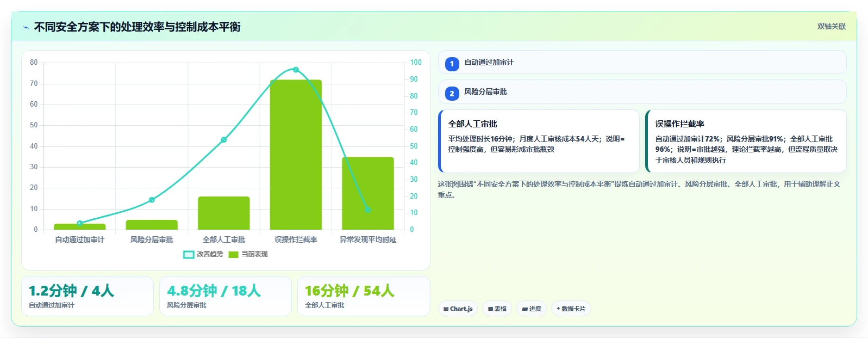Click trend line point above 全部人工审批 bar
This screenshot has width=868, height=338.
224,140
